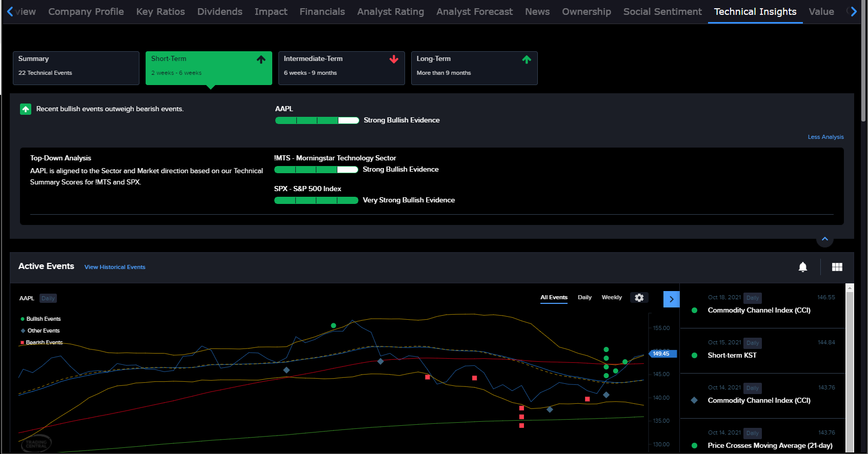The image size is (868, 454).
Task: Click AAPL bullish evidence strength bar
Action: [x=317, y=120]
